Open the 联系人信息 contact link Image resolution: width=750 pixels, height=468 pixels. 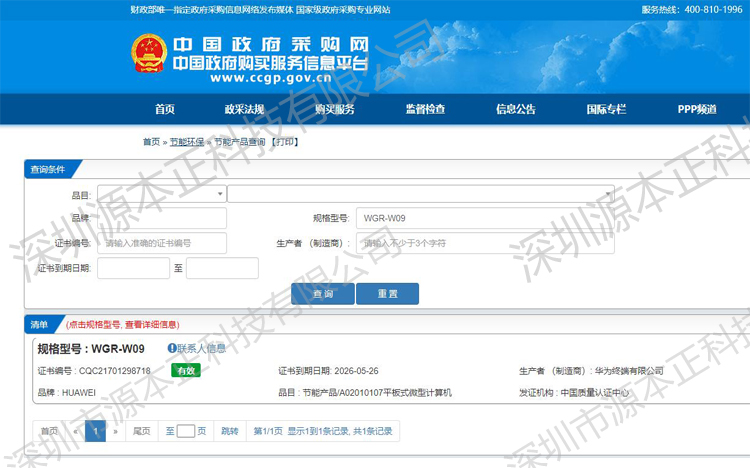click(201, 348)
